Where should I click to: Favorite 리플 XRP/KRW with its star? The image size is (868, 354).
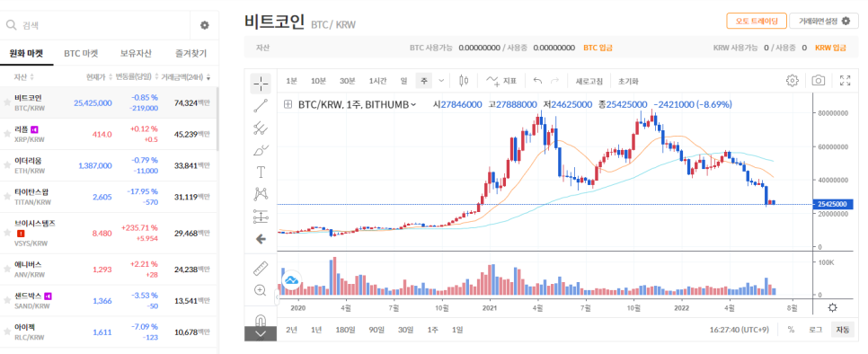click(x=7, y=133)
